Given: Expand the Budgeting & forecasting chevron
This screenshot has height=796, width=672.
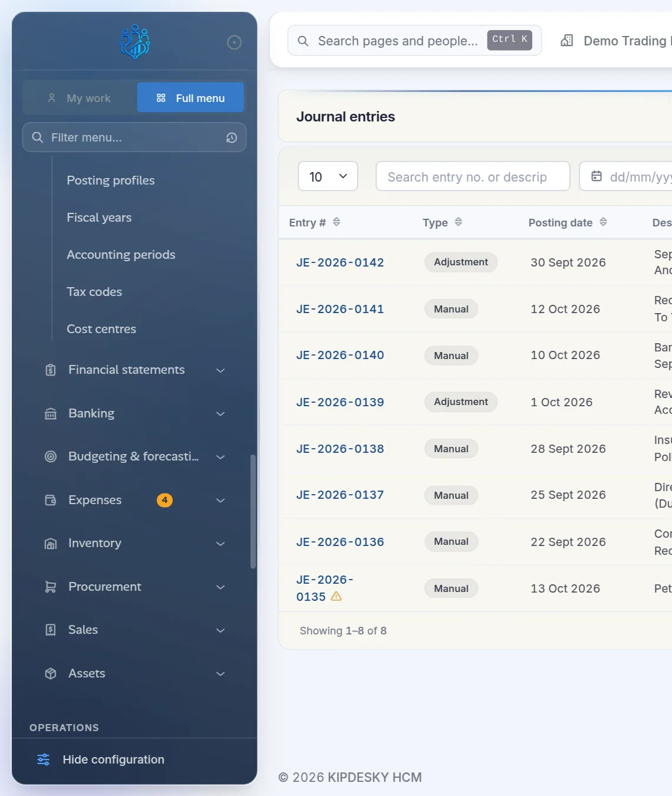Looking at the screenshot, I should [220, 457].
